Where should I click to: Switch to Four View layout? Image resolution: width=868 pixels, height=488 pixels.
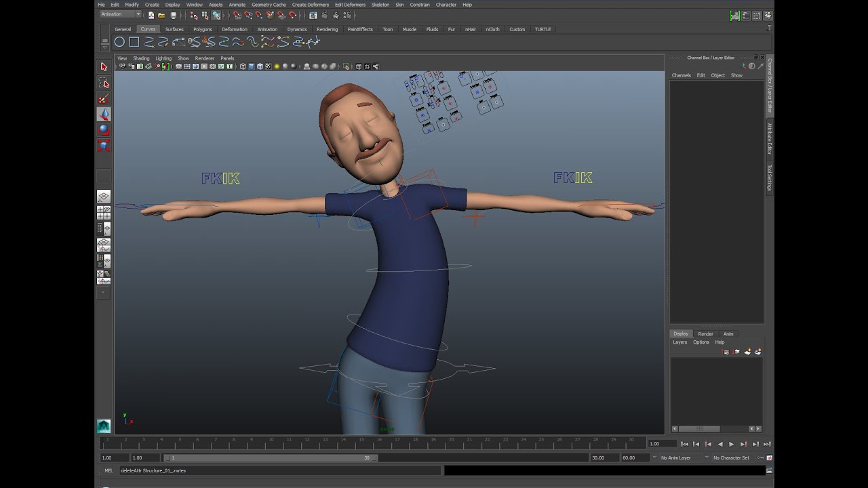[x=104, y=211]
